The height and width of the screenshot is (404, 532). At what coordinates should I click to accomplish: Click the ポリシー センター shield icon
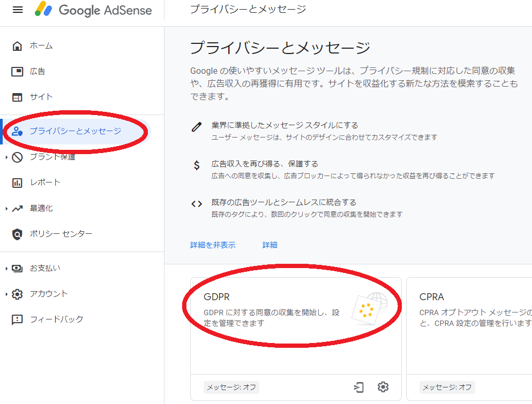click(x=17, y=234)
